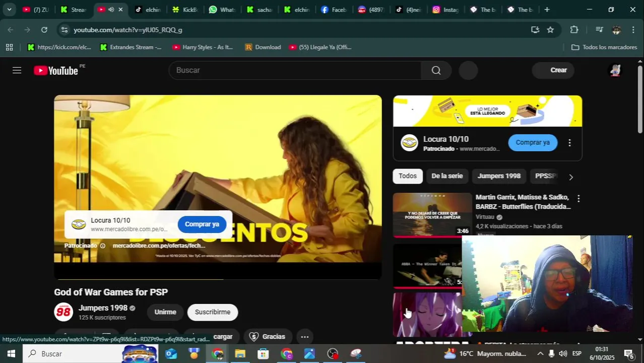Screen dimensions: 644x363
Task: Open the notification center icon
Action: [629, 354]
